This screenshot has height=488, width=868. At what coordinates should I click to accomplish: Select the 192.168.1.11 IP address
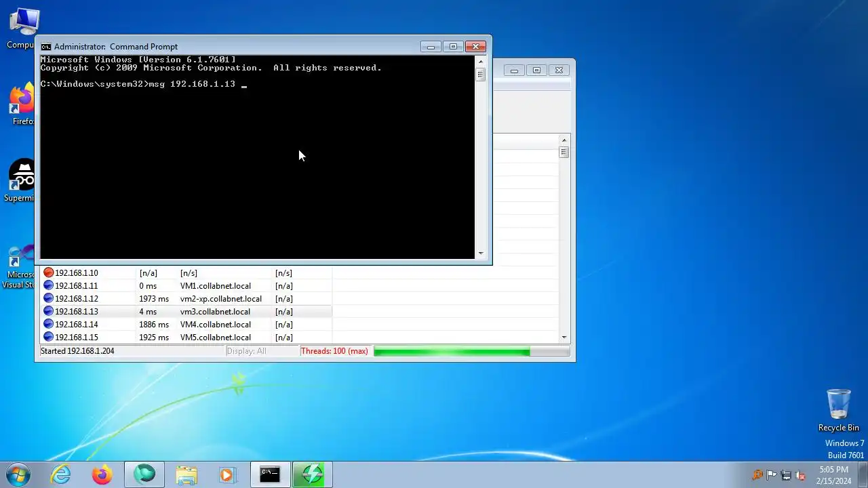(x=77, y=286)
